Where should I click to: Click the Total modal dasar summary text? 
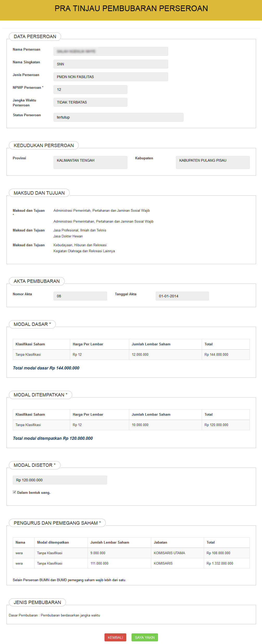coord(46,368)
